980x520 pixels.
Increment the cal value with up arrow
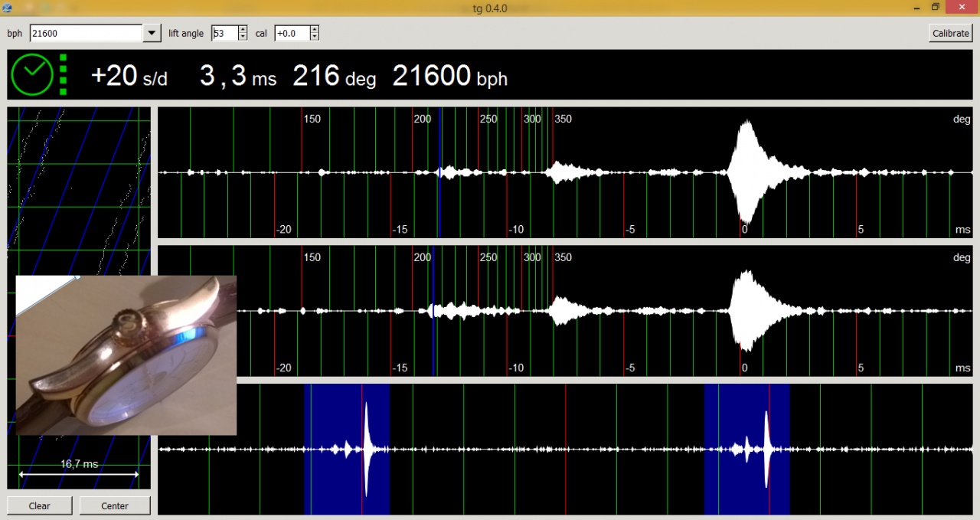pyautogui.click(x=314, y=30)
